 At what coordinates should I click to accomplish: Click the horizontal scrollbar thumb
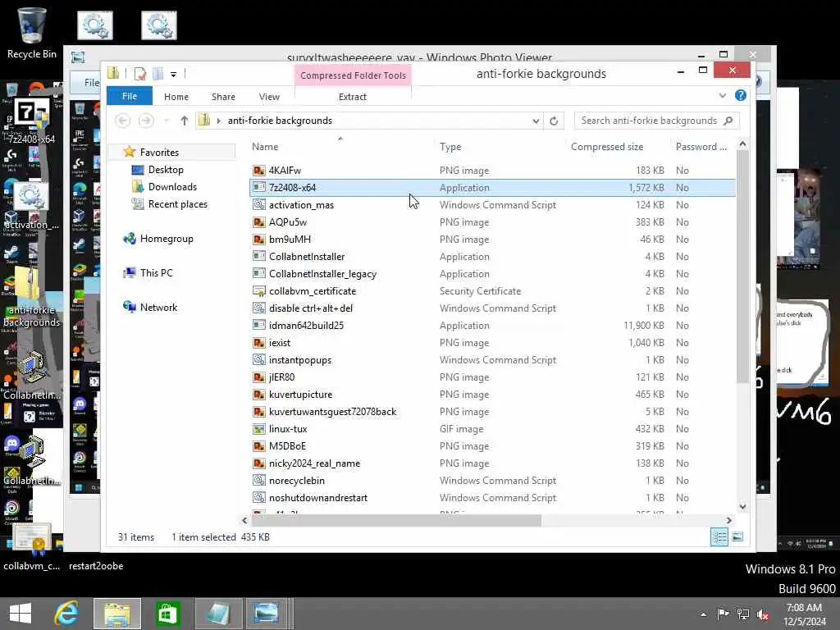pos(396,520)
